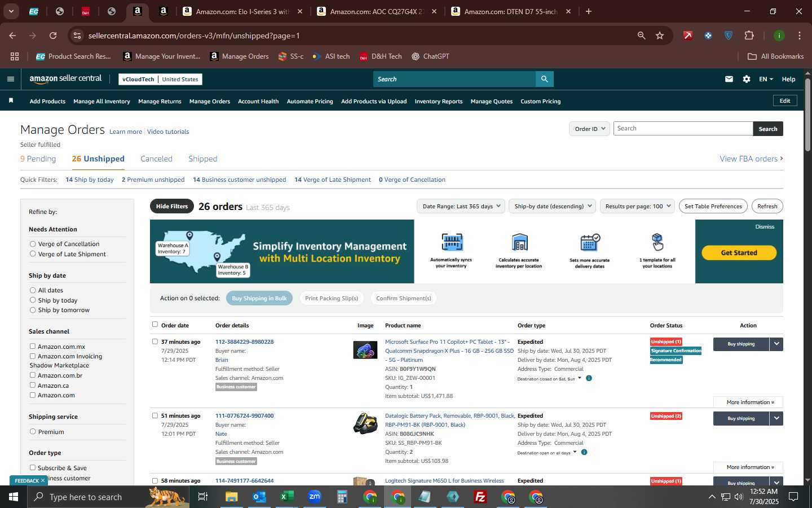Open the browser zoom magnifier icon
The width and height of the screenshot is (812, 508).
pos(641,36)
